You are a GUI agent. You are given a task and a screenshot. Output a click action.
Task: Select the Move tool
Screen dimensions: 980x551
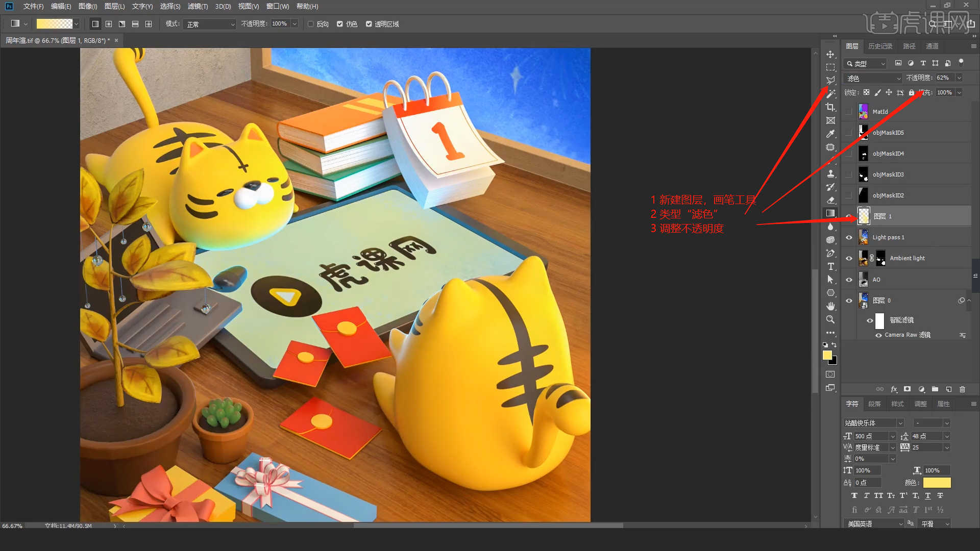(830, 54)
